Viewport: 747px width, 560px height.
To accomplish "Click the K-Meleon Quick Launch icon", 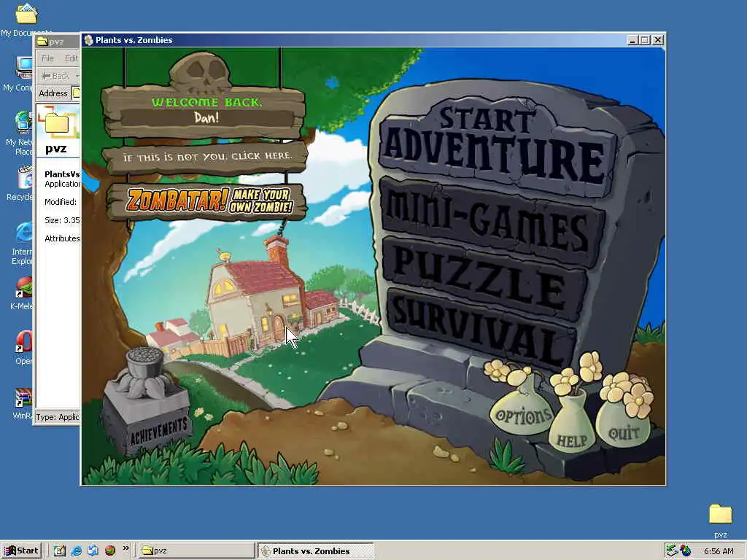I will coord(110,551).
